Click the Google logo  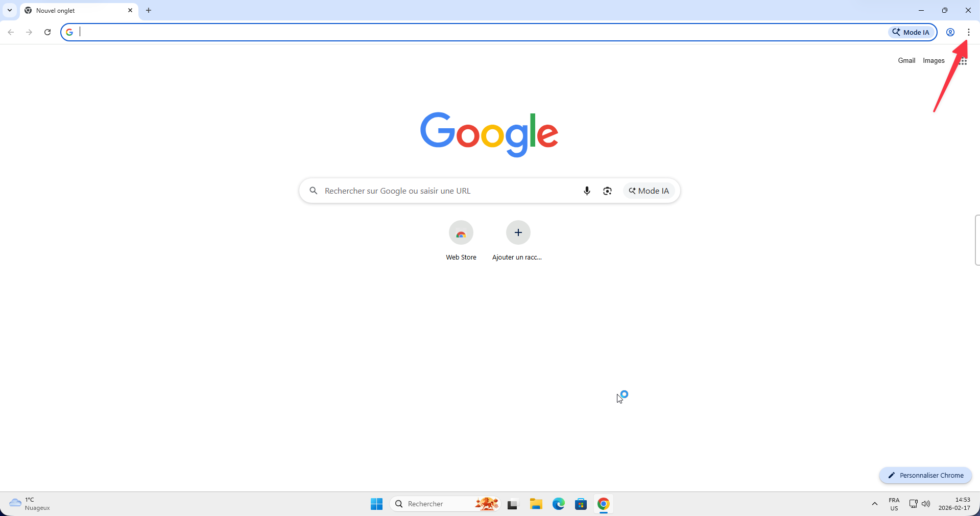click(489, 134)
